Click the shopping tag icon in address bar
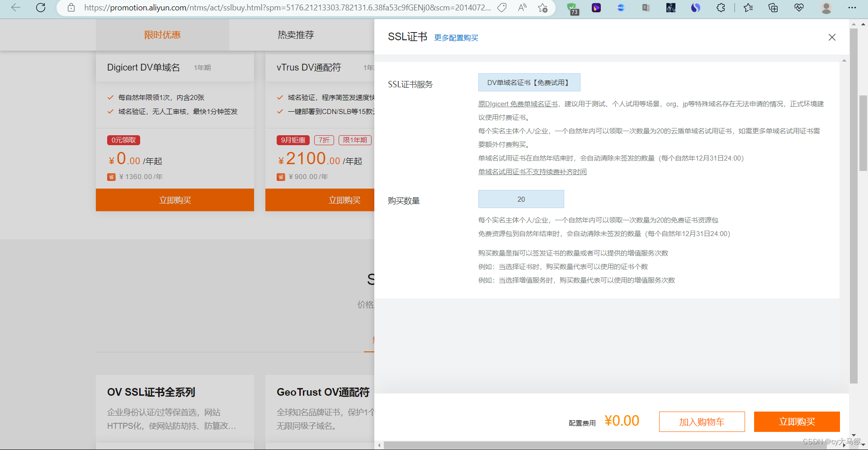This screenshot has width=868, height=450. pos(502,8)
